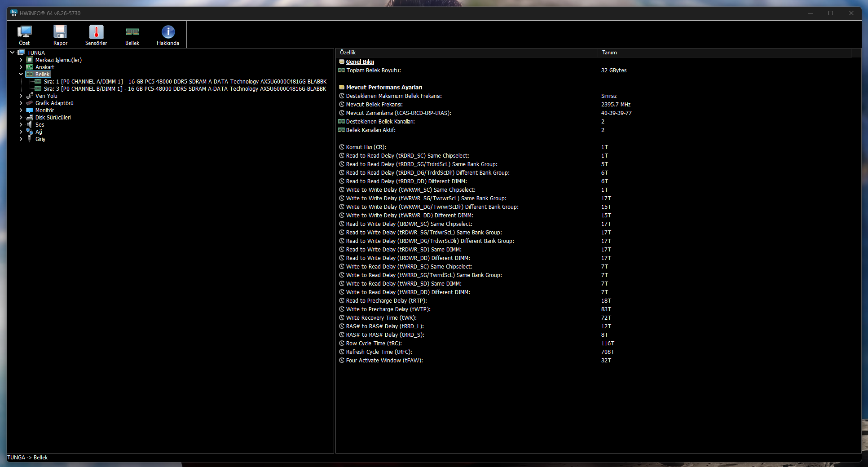Screen dimensions: 868x467
Task: Select the Read to Precharge Delay (tRTP) row
Action: pyautogui.click(x=597, y=300)
